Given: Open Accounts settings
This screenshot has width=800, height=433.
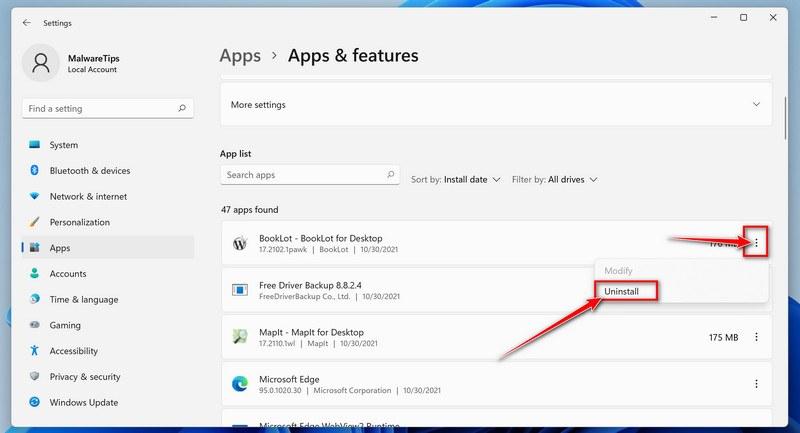Looking at the screenshot, I should (x=108, y=273).
